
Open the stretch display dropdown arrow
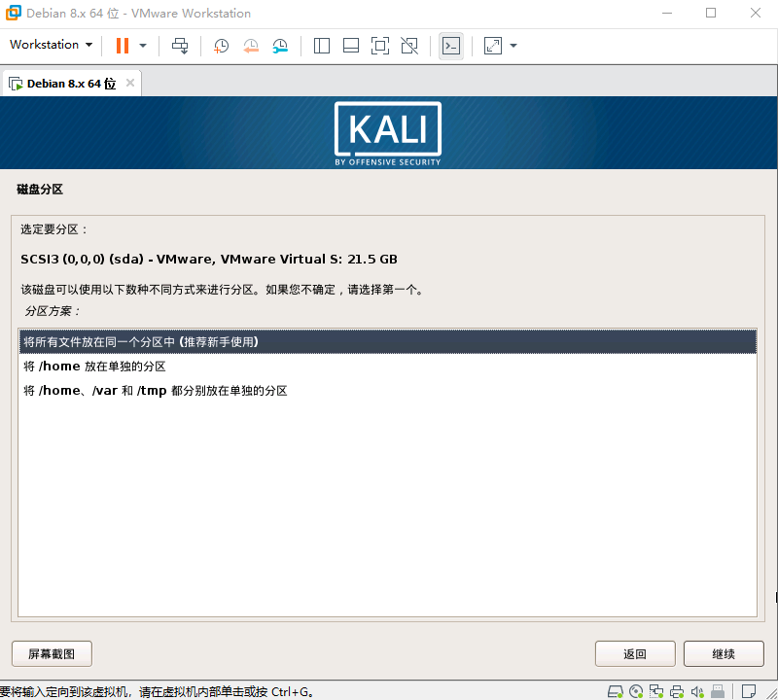pos(513,46)
